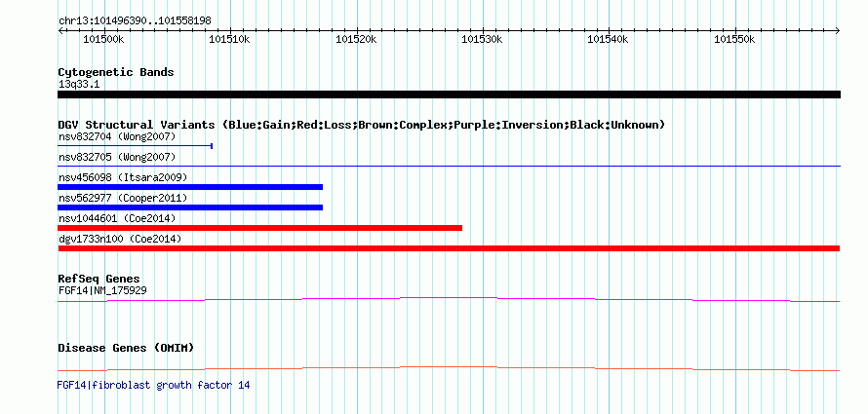Click the 101500k ruler tick label
This screenshot has height=414, width=868.
click(x=103, y=39)
